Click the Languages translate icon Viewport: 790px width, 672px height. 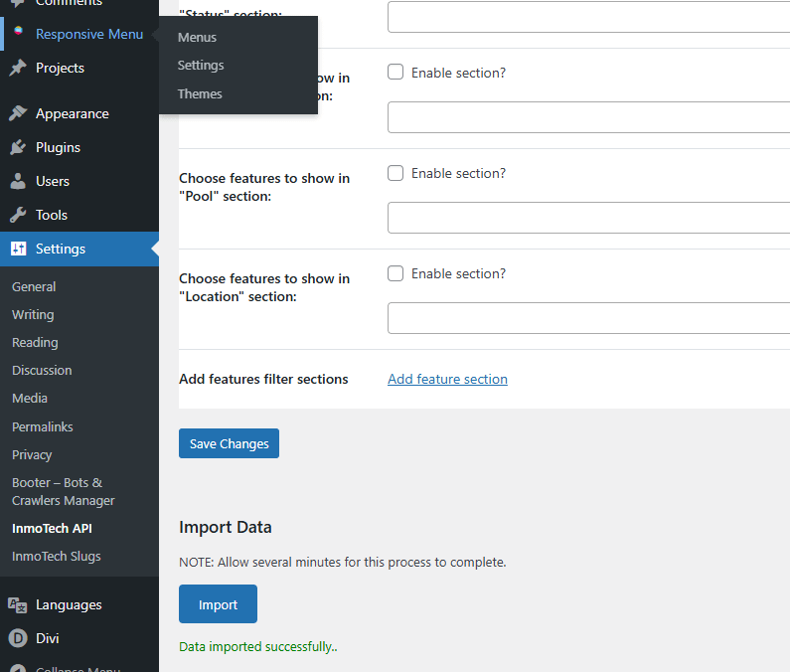pos(18,604)
